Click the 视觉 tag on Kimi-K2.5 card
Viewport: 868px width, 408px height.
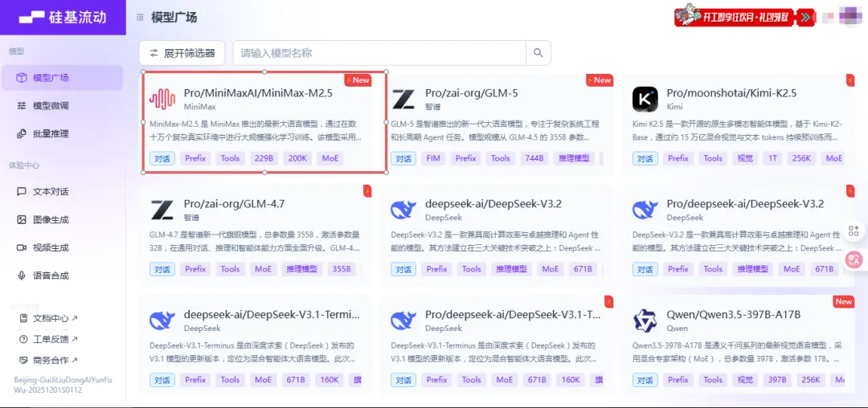[x=745, y=159]
